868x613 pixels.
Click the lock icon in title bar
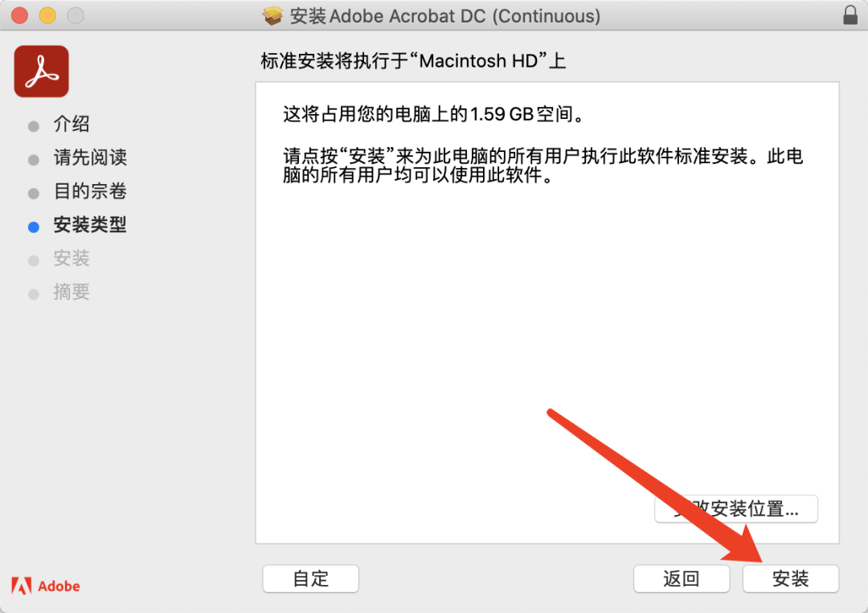point(850,15)
